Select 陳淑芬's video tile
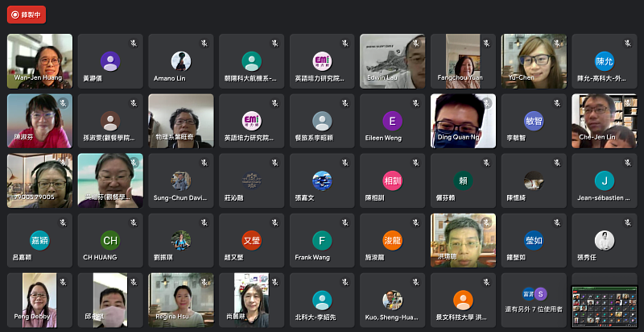 click(x=39, y=121)
